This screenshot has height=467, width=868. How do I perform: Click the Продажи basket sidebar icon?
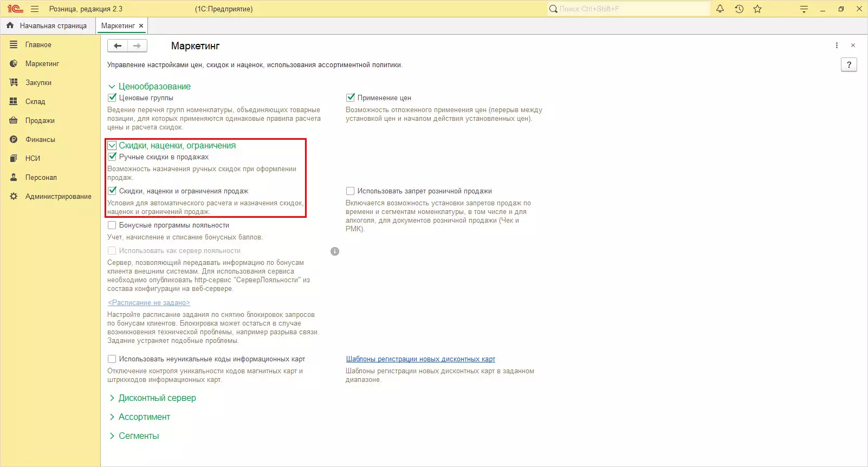pos(14,121)
